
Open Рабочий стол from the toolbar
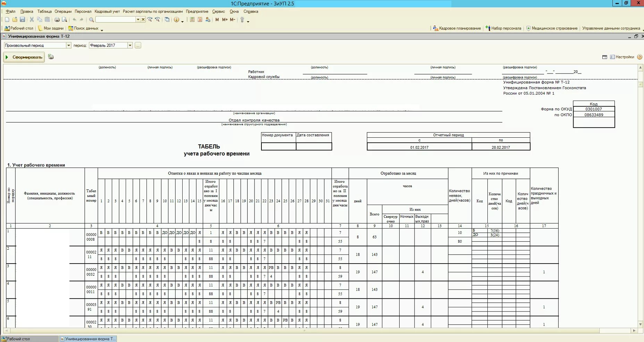pos(19,28)
